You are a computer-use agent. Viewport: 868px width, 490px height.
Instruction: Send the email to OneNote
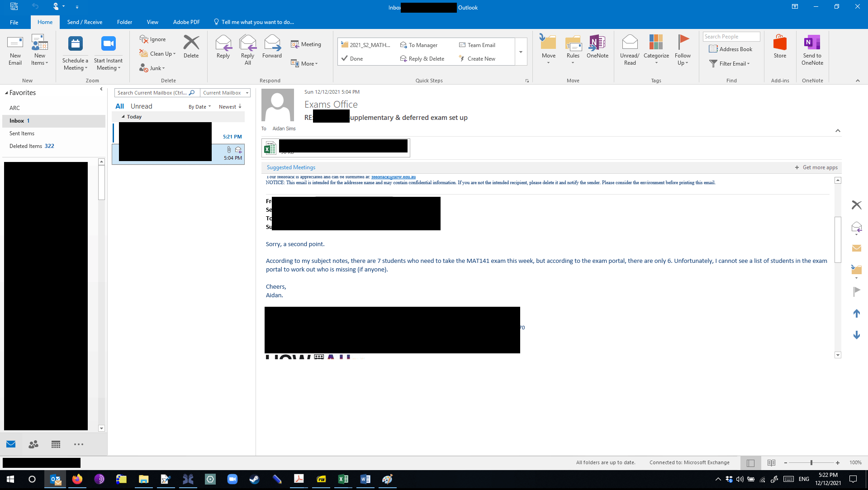(x=812, y=50)
